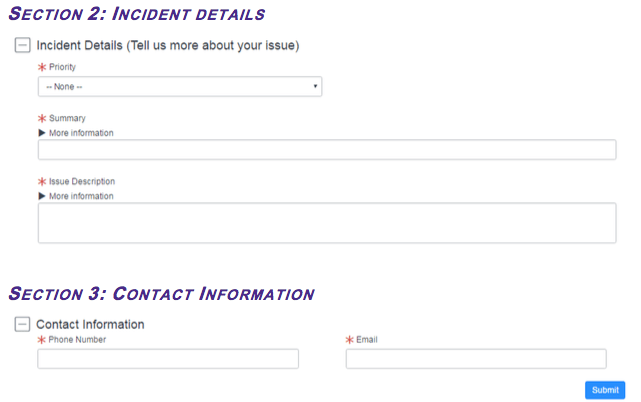Screen dimensions: 641x402
Task: Focus the Summary text field
Action: point(327,150)
